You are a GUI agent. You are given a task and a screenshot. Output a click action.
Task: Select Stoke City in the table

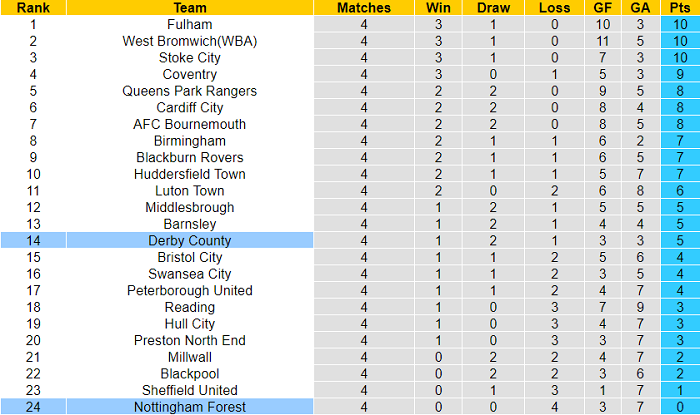pyautogui.click(x=189, y=58)
